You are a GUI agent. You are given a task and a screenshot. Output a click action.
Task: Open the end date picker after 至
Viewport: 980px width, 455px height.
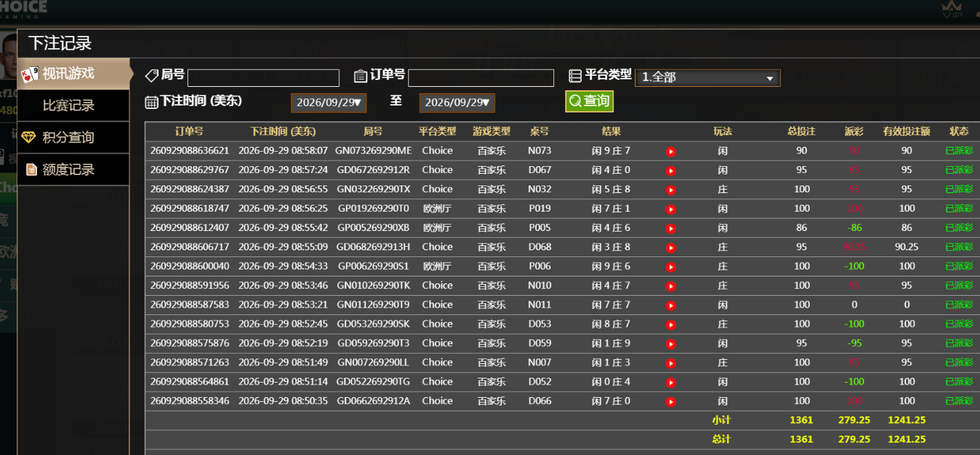click(457, 103)
